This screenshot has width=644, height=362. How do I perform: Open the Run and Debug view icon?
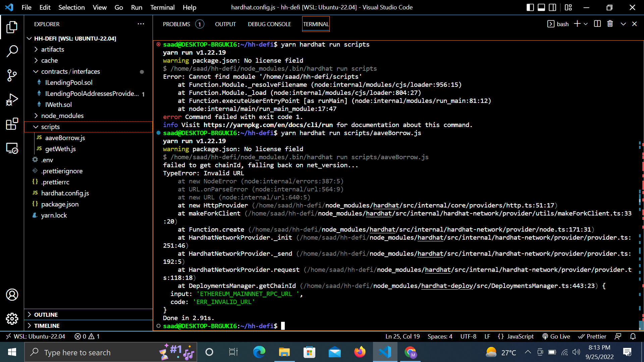(x=12, y=100)
